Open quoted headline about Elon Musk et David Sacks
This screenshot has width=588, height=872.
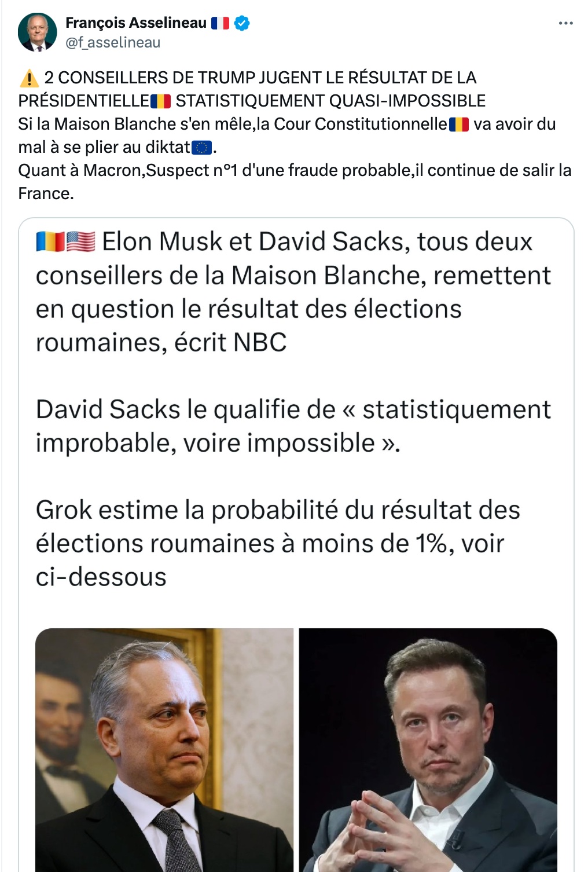[293, 292]
